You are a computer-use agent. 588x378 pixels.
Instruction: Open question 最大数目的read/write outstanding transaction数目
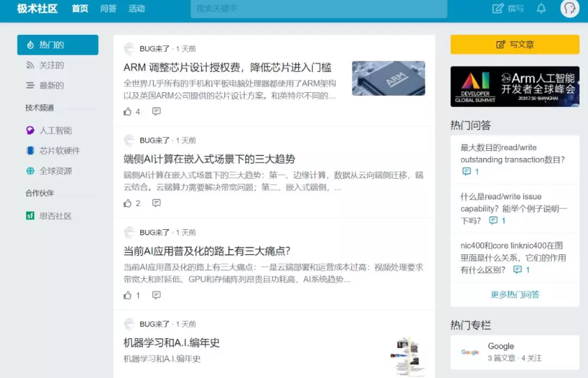[x=513, y=154]
